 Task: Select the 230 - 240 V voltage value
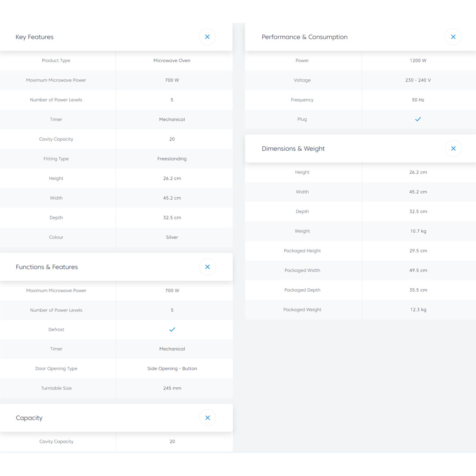click(x=418, y=80)
